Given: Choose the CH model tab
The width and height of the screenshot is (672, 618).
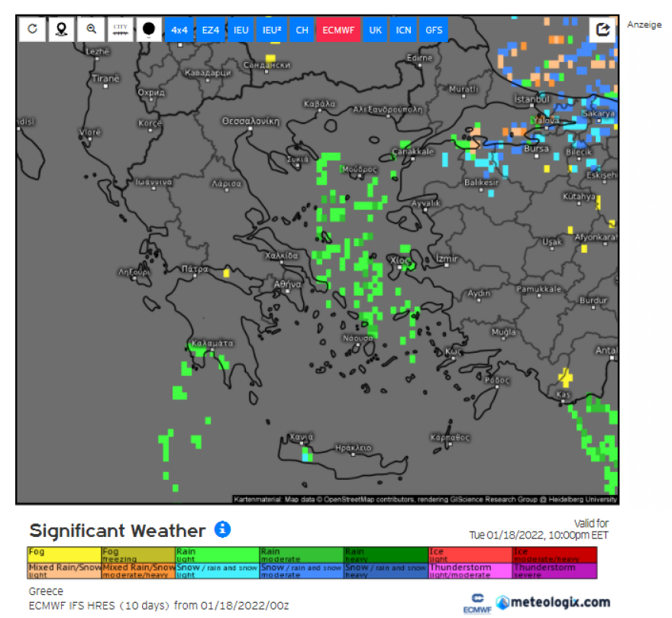Looking at the screenshot, I should (x=302, y=30).
